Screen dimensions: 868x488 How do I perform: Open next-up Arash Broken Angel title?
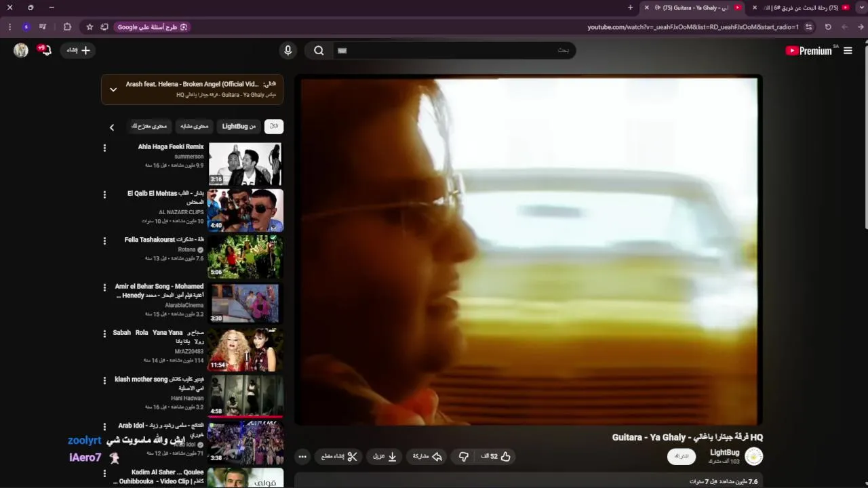(x=193, y=84)
